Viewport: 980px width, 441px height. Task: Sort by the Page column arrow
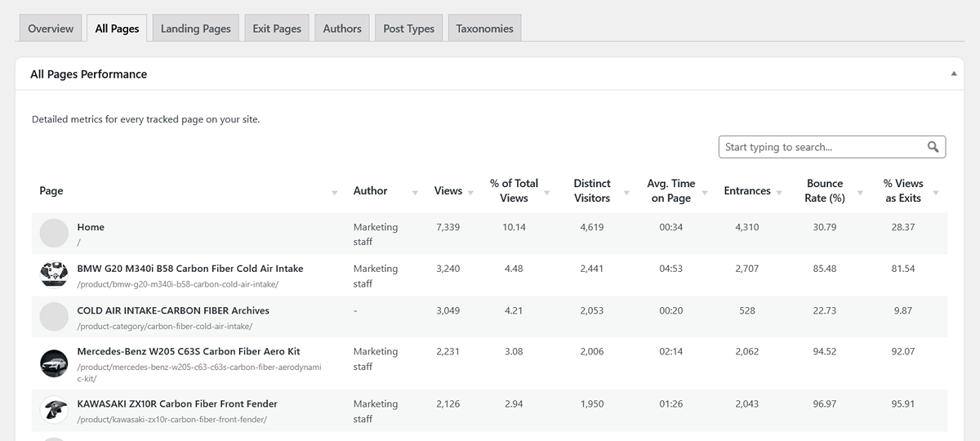335,194
